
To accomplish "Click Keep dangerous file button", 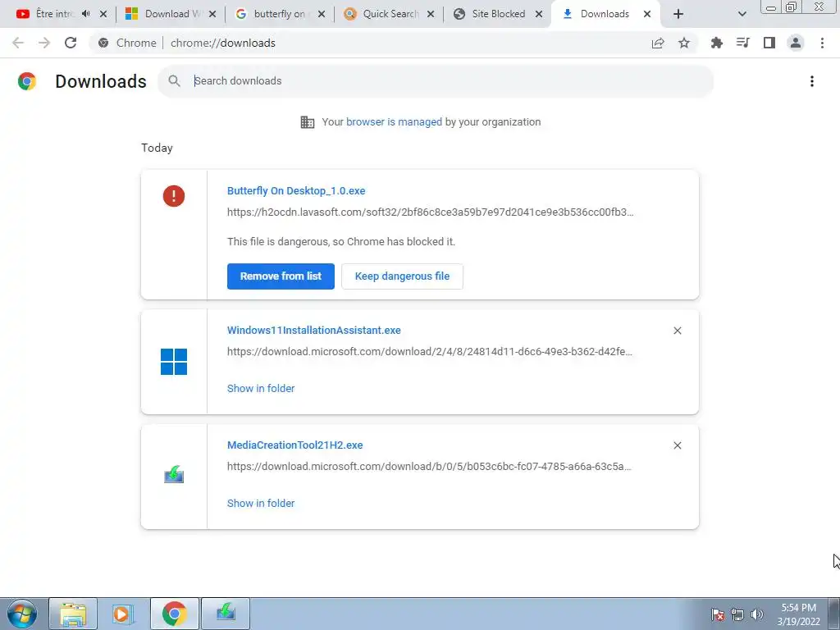I will [402, 276].
